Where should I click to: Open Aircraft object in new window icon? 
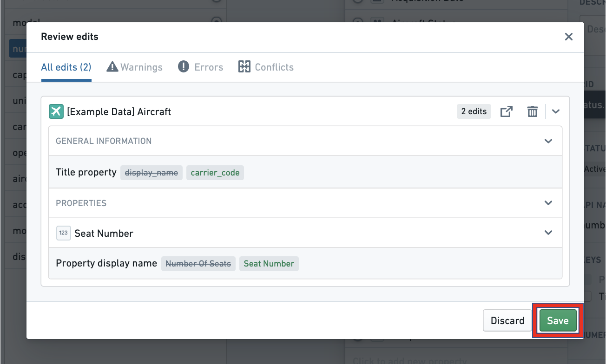(506, 111)
